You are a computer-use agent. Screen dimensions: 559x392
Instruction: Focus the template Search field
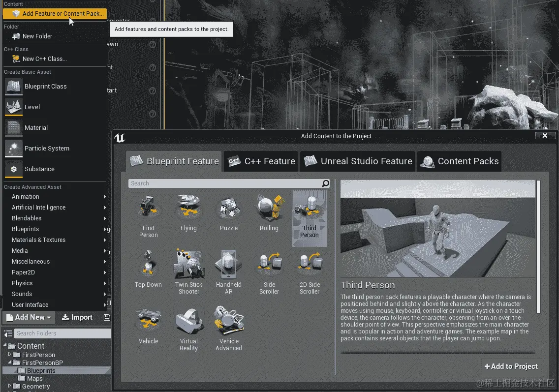(229, 183)
